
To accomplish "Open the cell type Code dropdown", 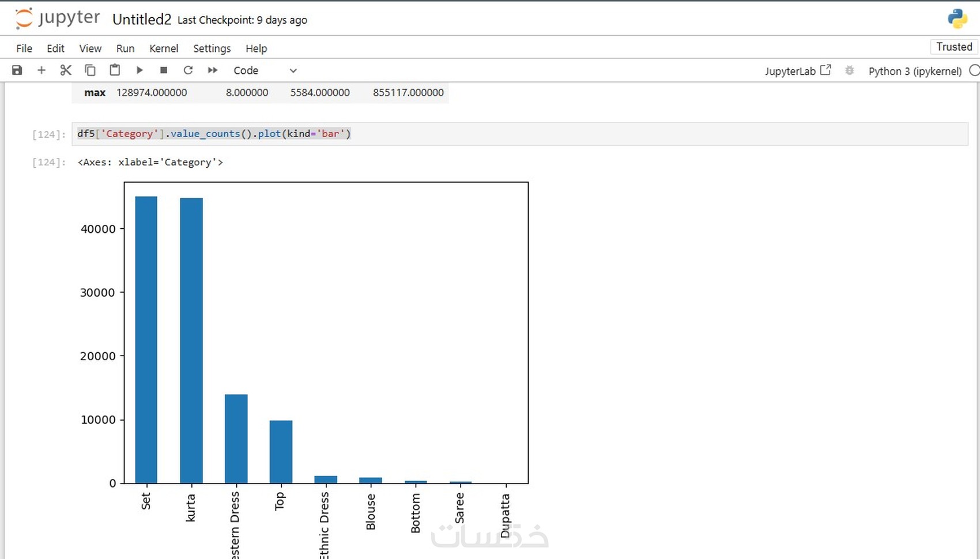I will pos(265,70).
